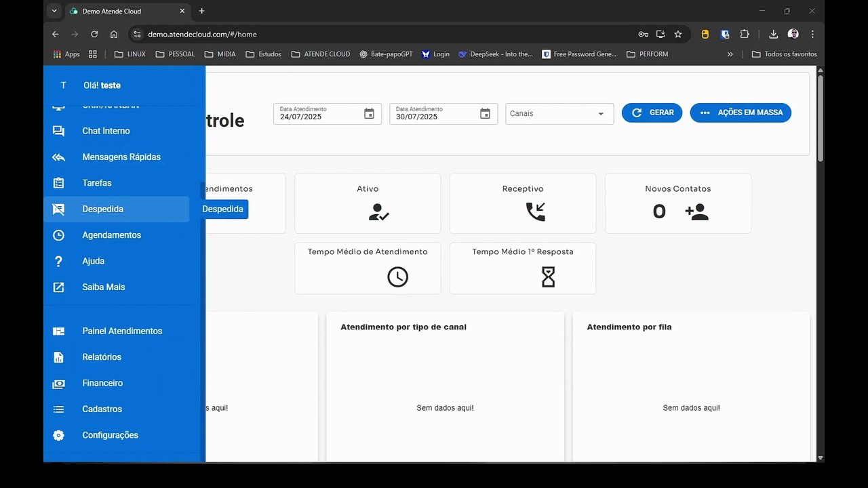The width and height of the screenshot is (868, 488).
Task: Open calendar picker for 24/07/2025 date
Action: pos(369,114)
